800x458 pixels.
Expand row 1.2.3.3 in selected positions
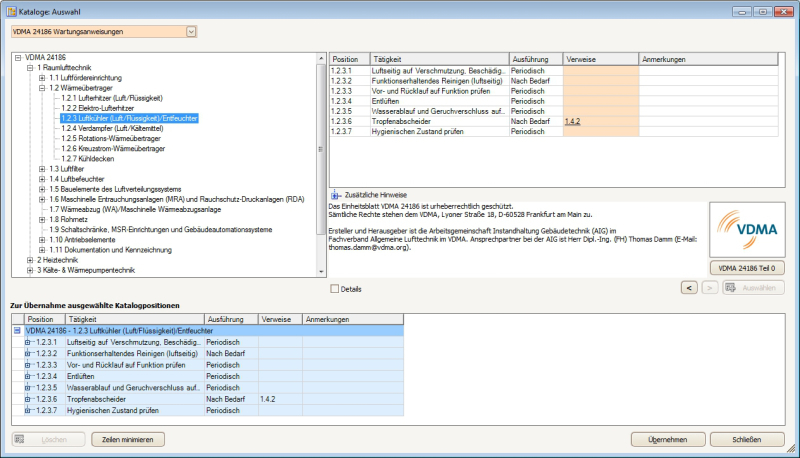click(28, 365)
